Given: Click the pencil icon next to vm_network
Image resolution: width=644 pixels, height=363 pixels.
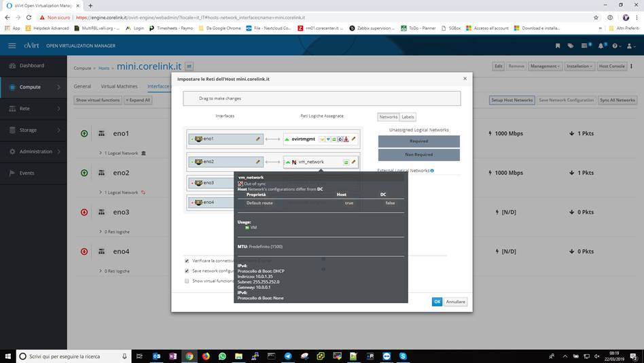Looking at the screenshot, I should 354,162.
